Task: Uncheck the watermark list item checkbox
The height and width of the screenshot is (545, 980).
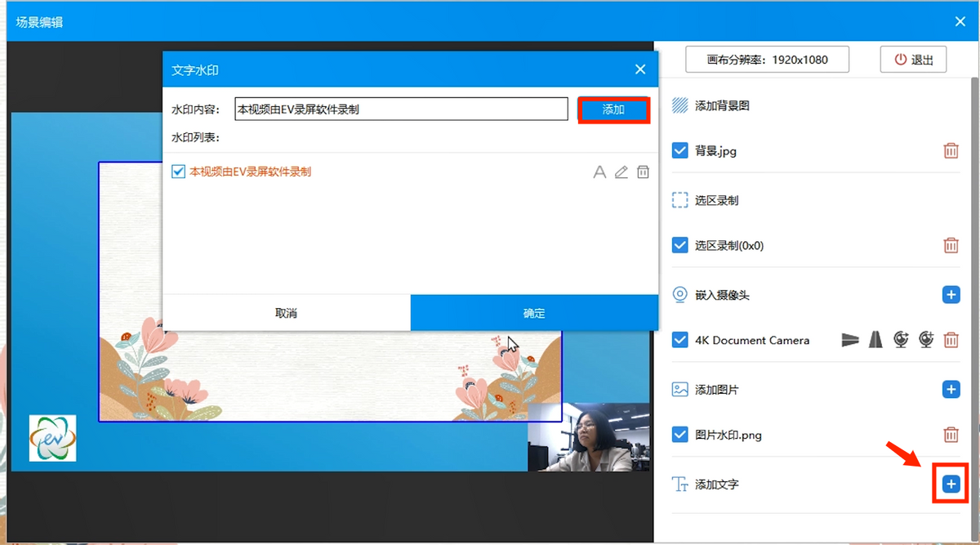Action: pos(179,172)
